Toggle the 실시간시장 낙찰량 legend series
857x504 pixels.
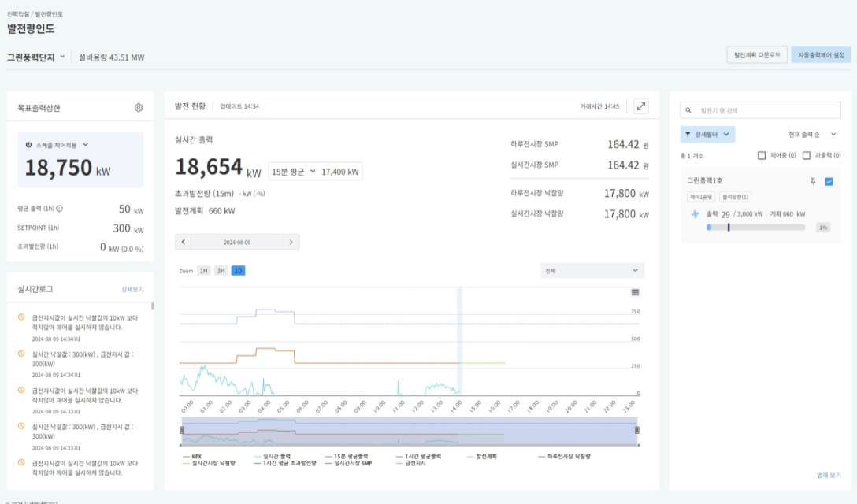point(209,463)
